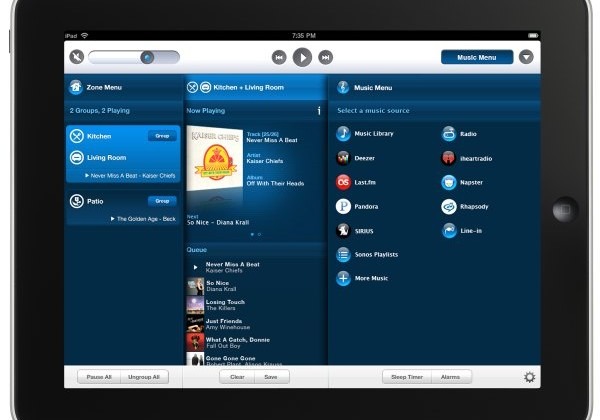Open iheartradio service
Screen dimensions: 600x420
pyautogui.click(x=467, y=158)
